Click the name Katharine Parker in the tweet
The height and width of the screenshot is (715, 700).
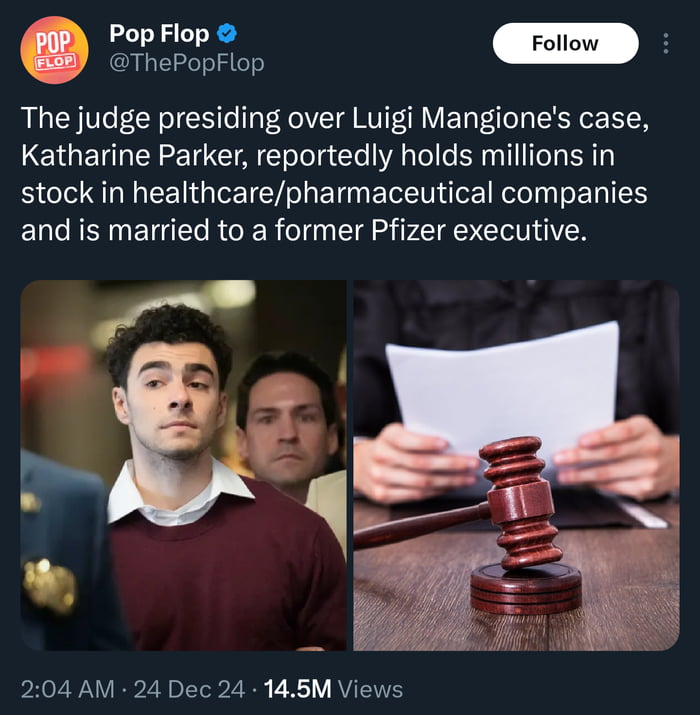point(134,155)
